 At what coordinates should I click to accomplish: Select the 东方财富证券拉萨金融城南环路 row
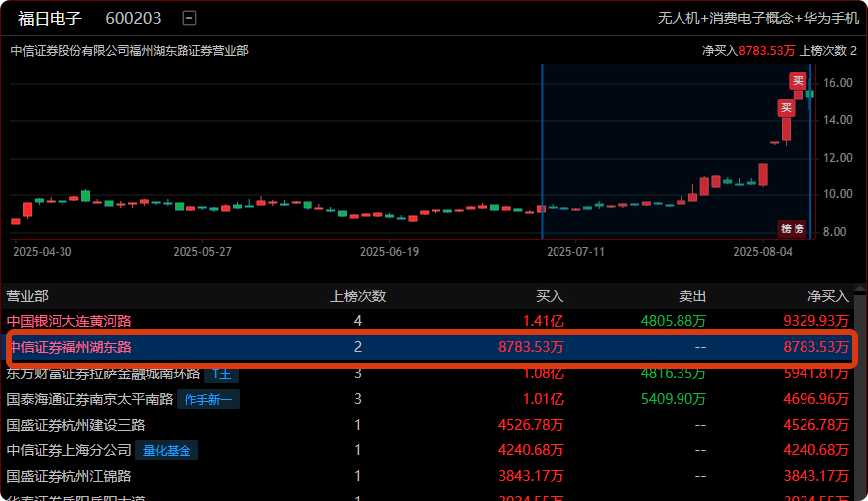coord(427,374)
